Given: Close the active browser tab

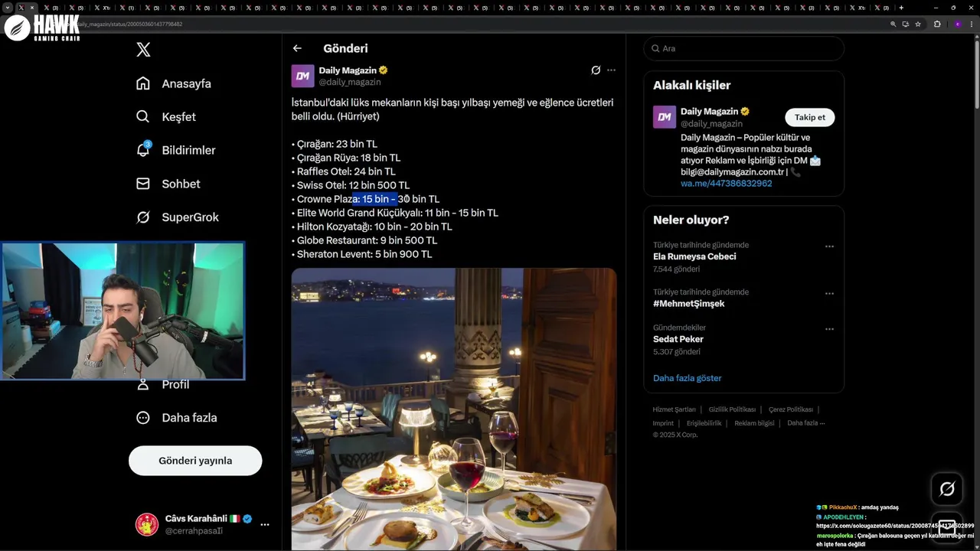Looking at the screenshot, I should tap(32, 8).
